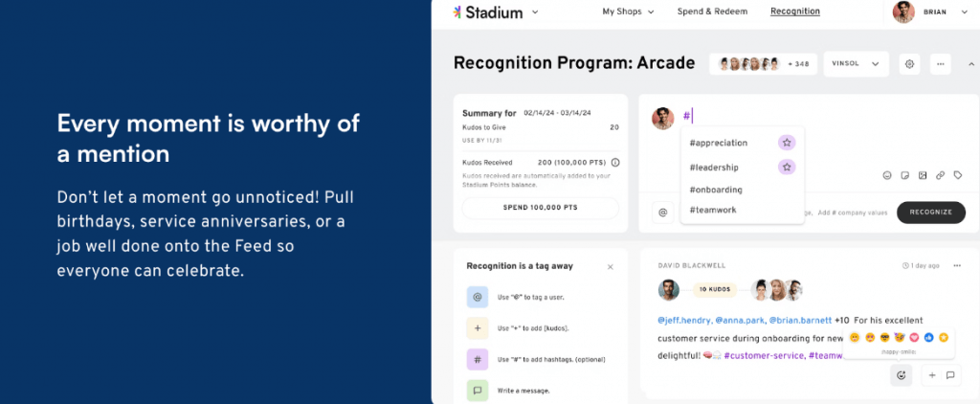Image resolution: width=980 pixels, height=404 pixels.
Task: React with sunglasses emoji
Action: (x=884, y=338)
